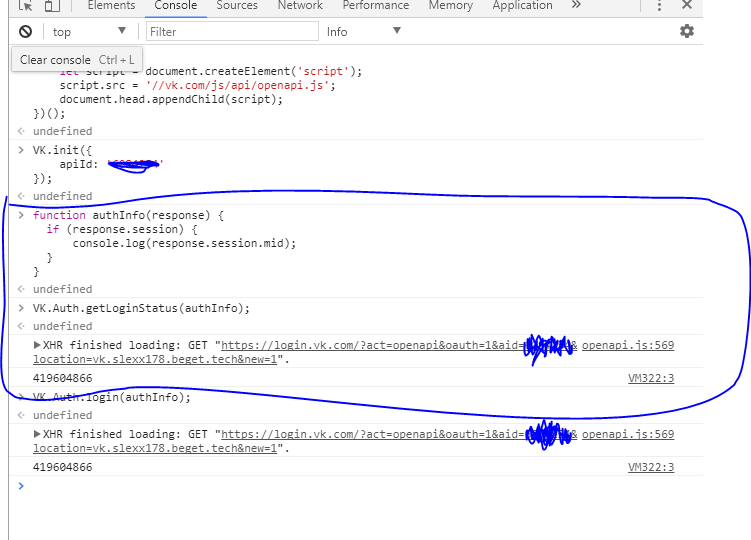The image size is (751, 540).
Task: Show more DevTools tabs chevron
Action: click(576, 5)
